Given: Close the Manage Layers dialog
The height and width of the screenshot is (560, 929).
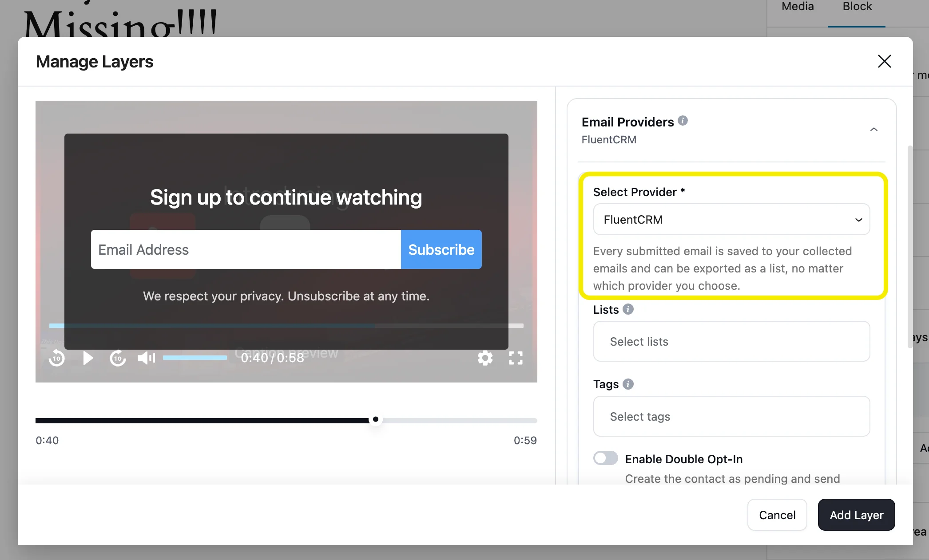Looking at the screenshot, I should coord(884,61).
